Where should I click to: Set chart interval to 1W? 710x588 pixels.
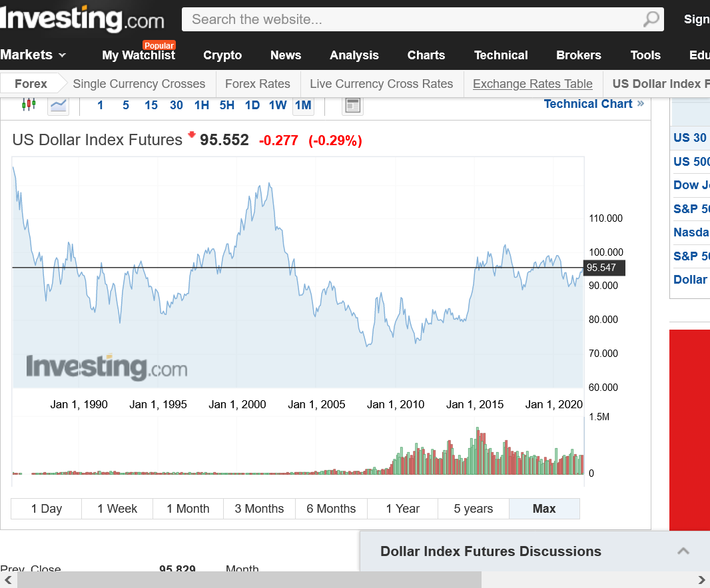[278, 105]
